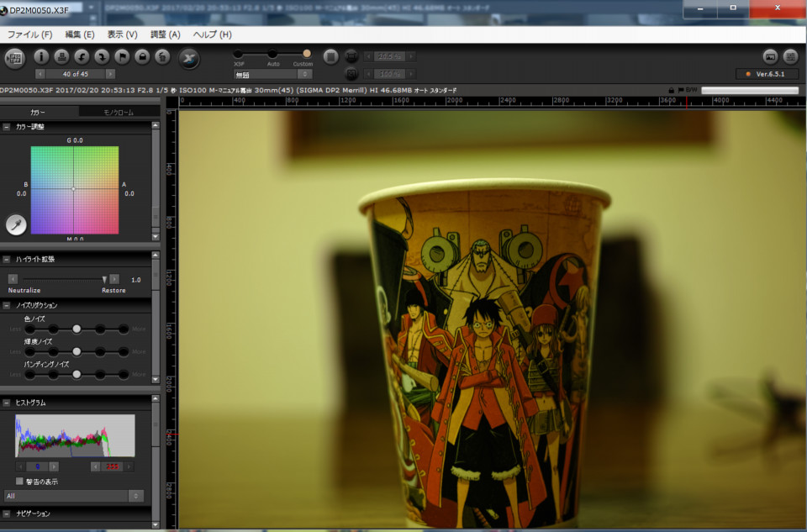Set バンディングノイズ to fourth dot
Screen dimensions: 807x532
pyautogui.click(x=100, y=374)
